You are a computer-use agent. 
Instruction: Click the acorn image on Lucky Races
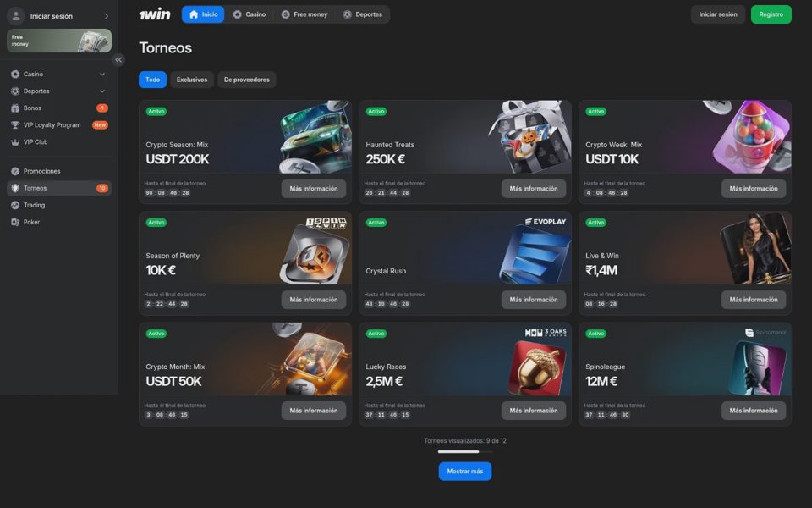(x=538, y=367)
